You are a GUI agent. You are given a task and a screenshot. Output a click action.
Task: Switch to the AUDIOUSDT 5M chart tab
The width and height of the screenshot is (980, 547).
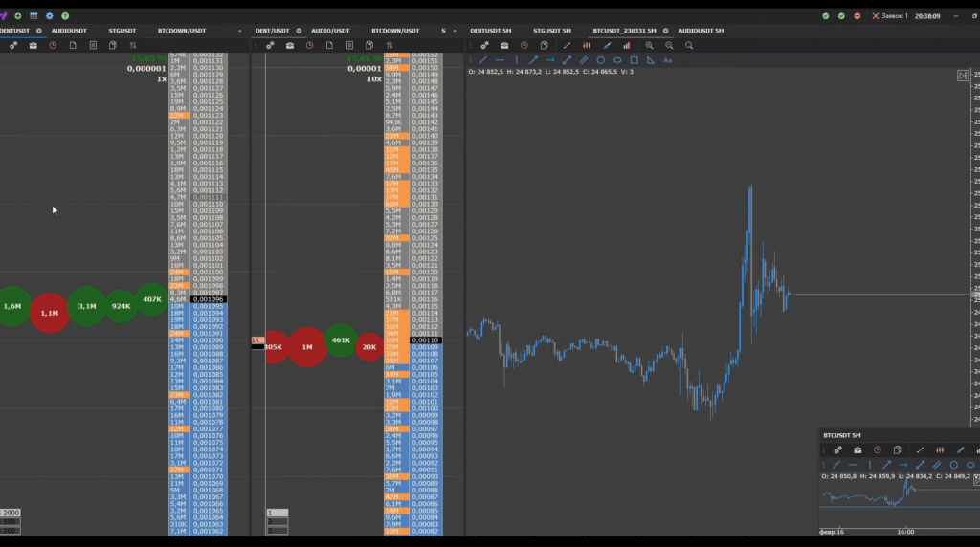point(701,31)
